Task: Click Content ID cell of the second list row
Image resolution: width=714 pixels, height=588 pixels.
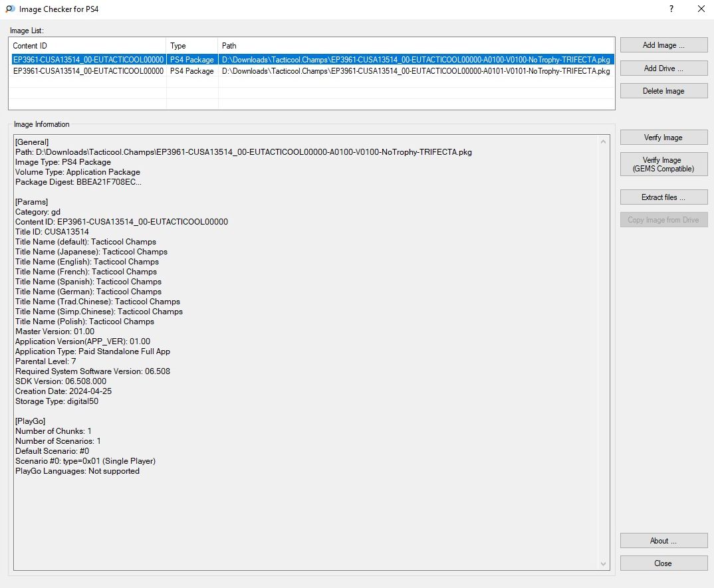Action: point(88,71)
